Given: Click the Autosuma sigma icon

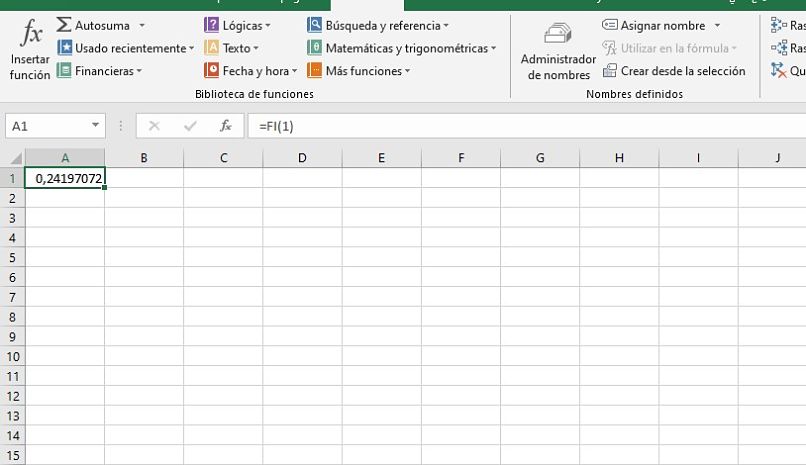Looking at the screenshot, I should tap(64, 25).
